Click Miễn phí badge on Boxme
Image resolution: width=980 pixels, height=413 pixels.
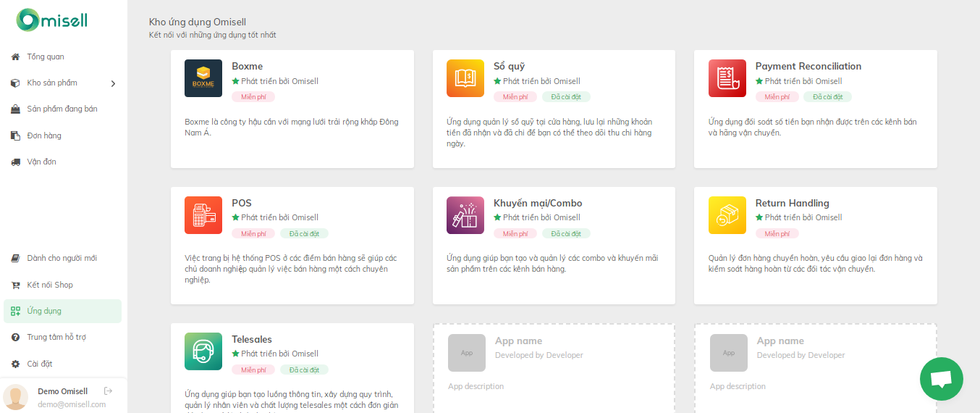[x=253, y=97]
